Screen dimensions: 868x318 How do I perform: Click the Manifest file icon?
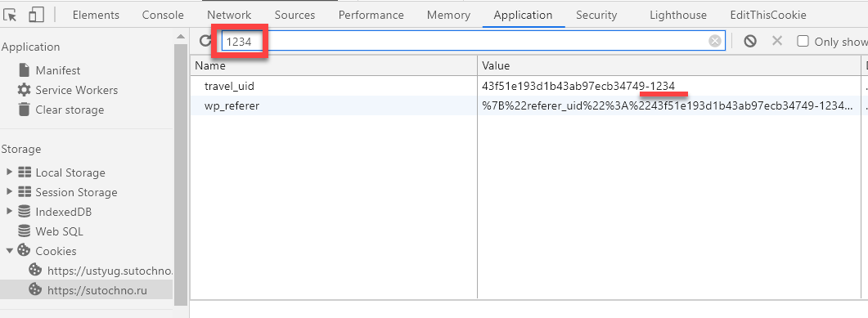pyautogui.click(x=24, y=70)
